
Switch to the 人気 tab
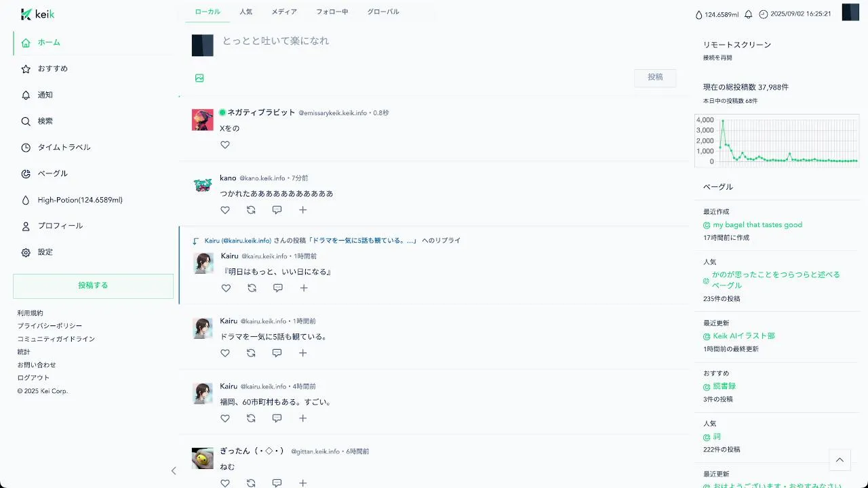pos(245,12)
